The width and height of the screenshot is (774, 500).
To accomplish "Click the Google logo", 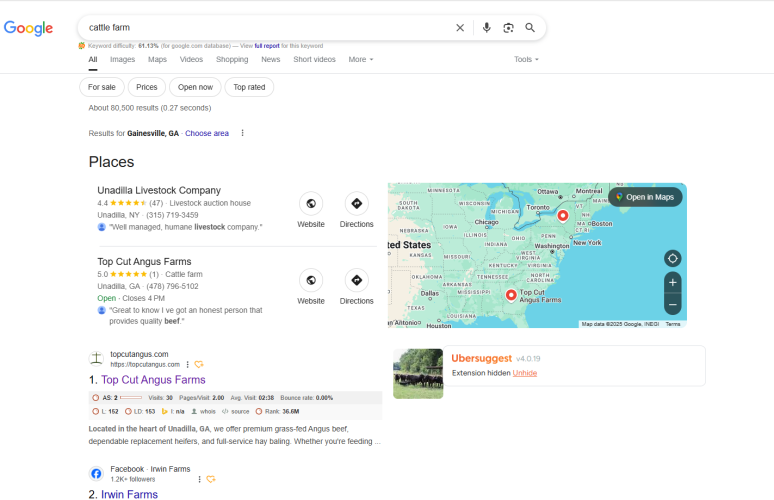I will (x=28, y=28).
